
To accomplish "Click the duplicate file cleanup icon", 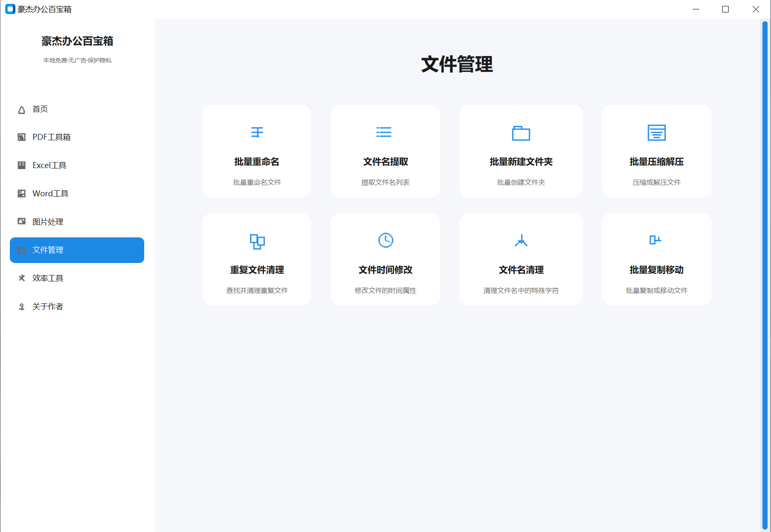I will coord(257,242).
